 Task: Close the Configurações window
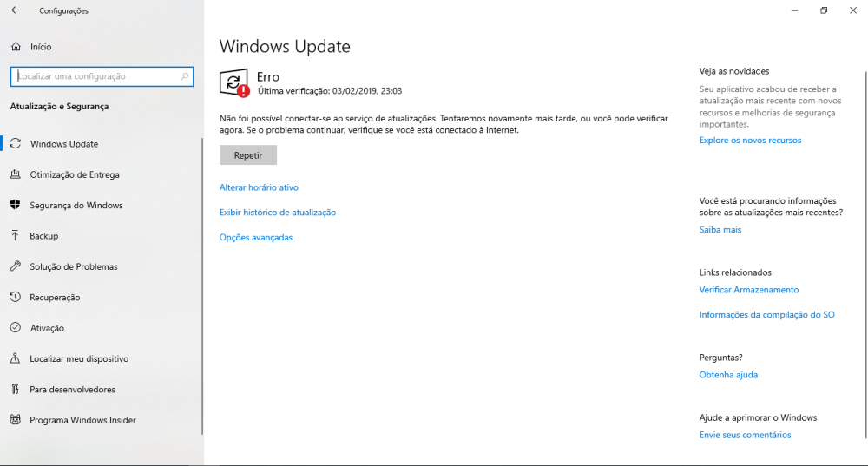pos(853,10)
